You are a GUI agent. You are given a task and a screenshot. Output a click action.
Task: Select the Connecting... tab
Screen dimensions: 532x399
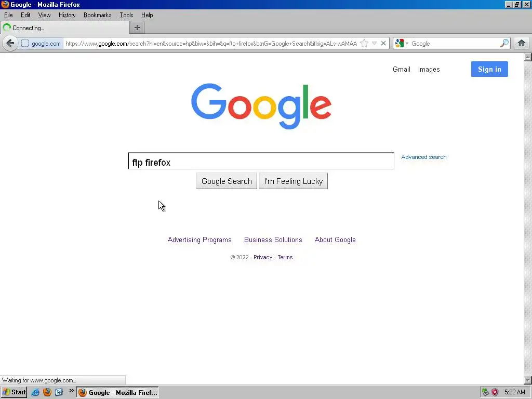tap(65, 28)
